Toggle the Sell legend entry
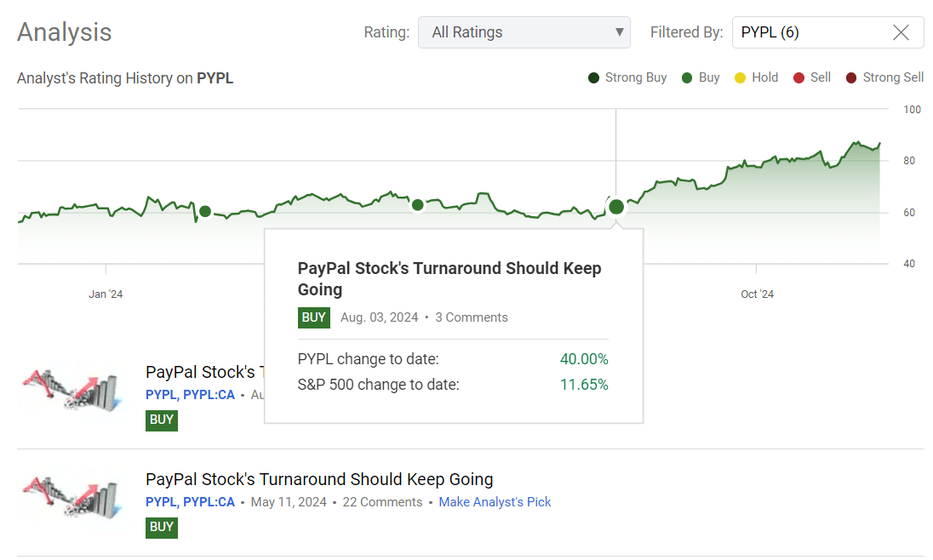Screen dimensions: 933x560 coord(811,77)
